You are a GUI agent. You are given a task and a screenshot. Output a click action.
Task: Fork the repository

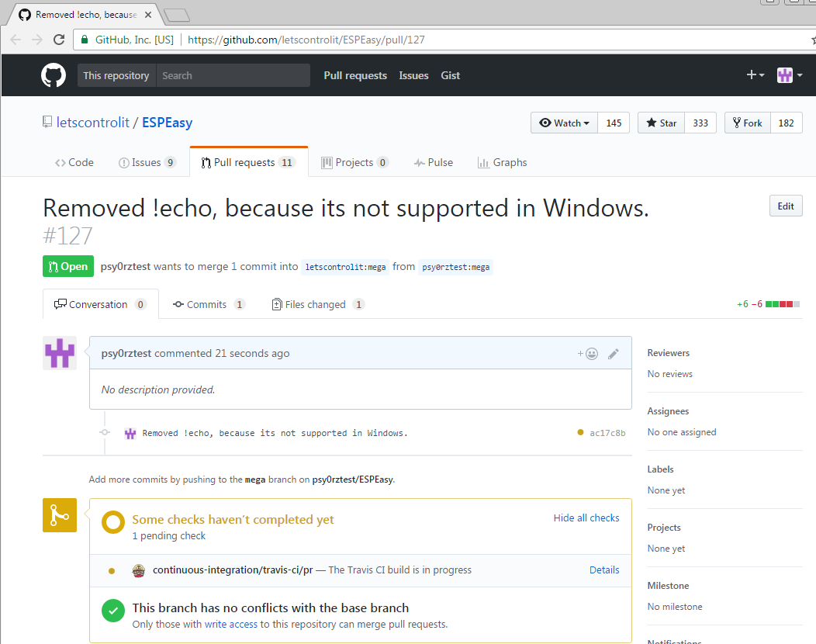click(x=747, y=123)
